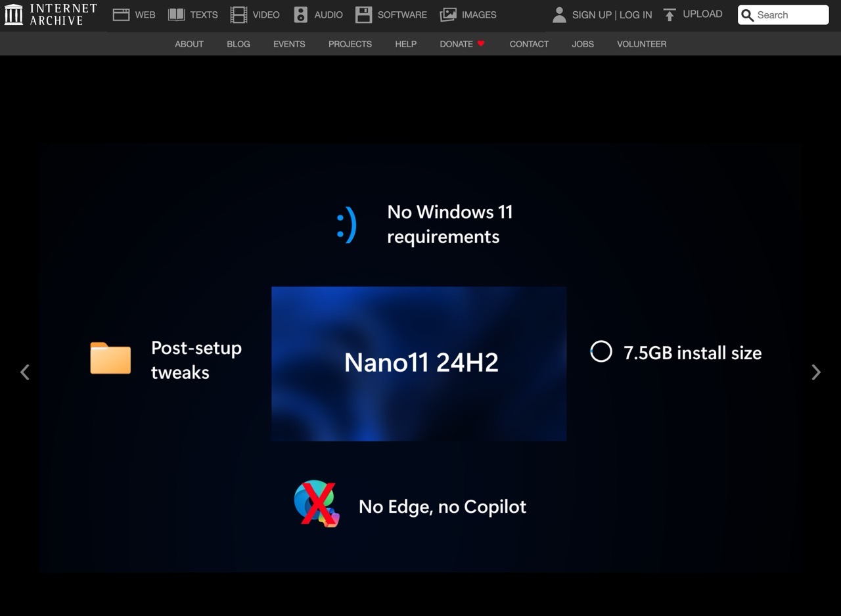Click the magnifying glass search icon

point(748,14)
